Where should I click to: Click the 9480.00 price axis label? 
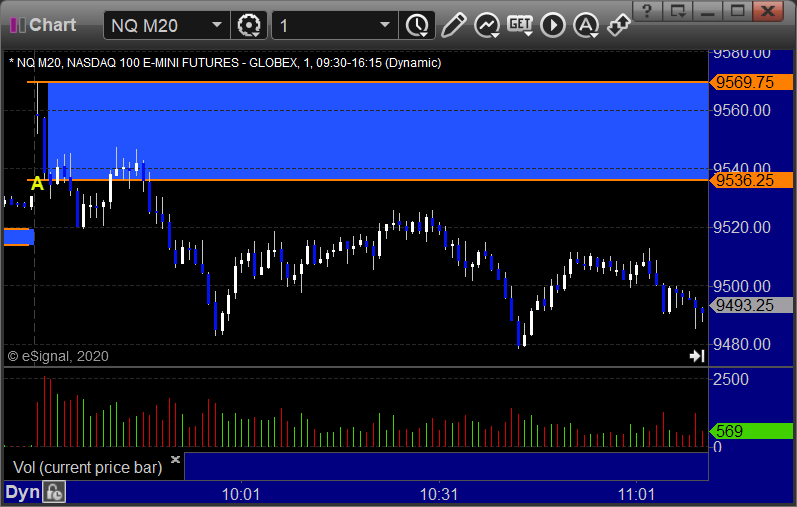point(742,344)
